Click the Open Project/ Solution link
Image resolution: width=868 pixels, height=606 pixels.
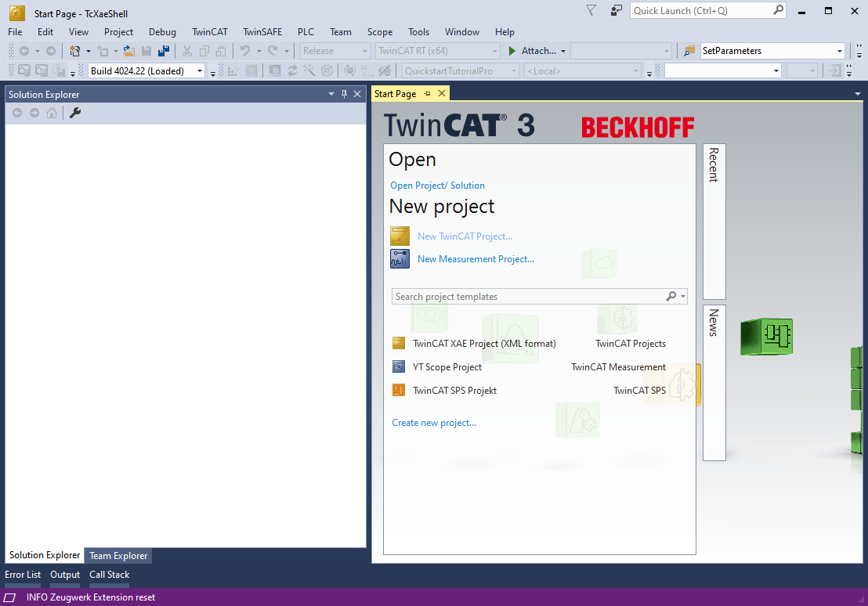tap(437, 186)
